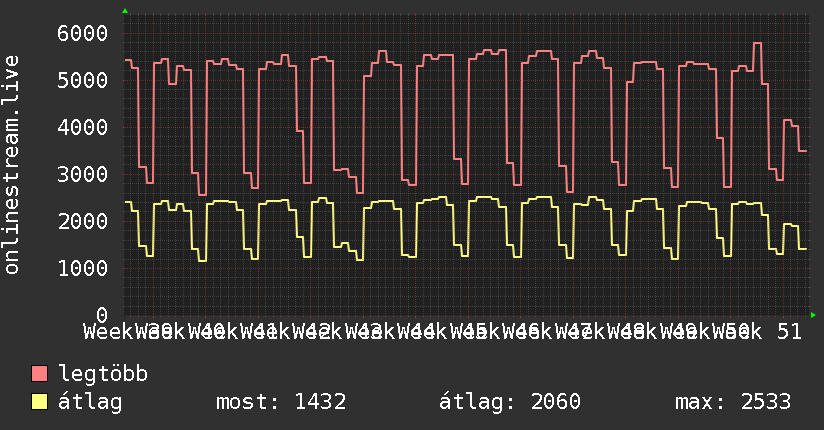Click the green arrow atop the y-axis
Image resolution: width=824 pixels, height=430 pixels.
pyautogui.click(x=125, y=11)
